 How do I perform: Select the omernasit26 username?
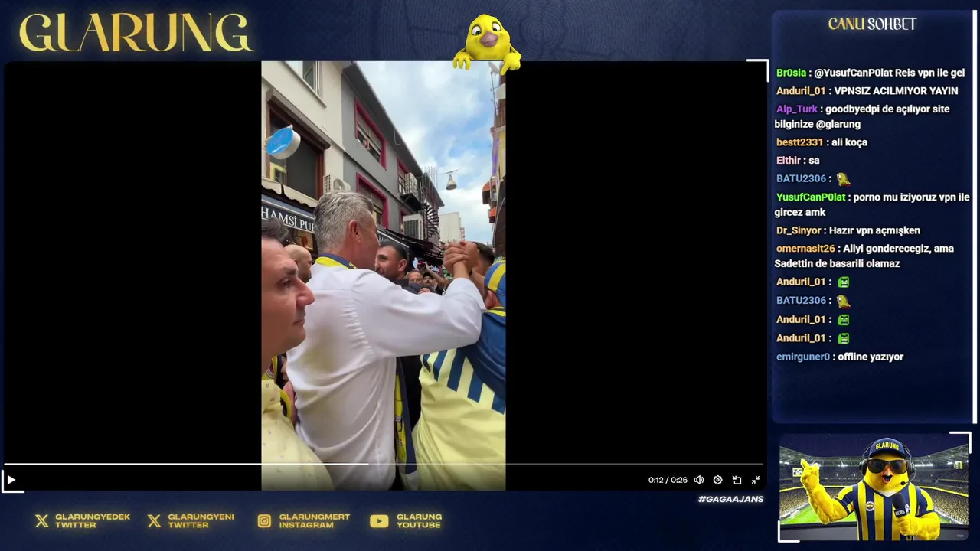805,249
